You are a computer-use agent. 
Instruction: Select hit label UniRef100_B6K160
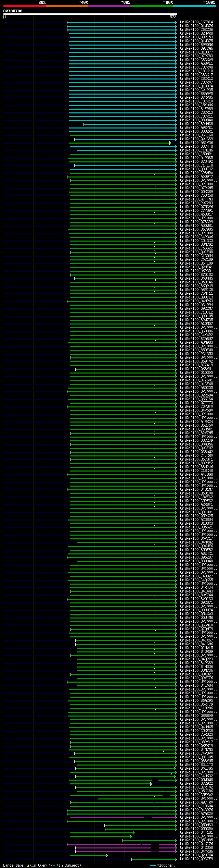tap(196, 135)
